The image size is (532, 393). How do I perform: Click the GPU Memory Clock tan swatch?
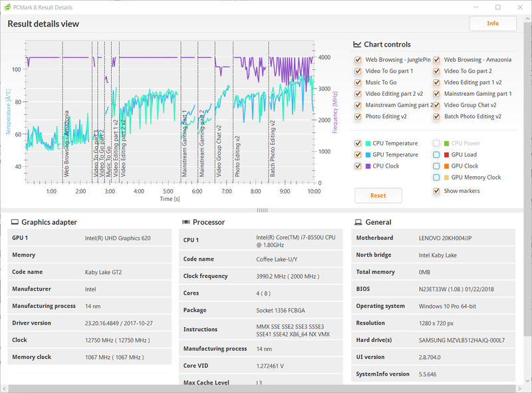point(446,178)
